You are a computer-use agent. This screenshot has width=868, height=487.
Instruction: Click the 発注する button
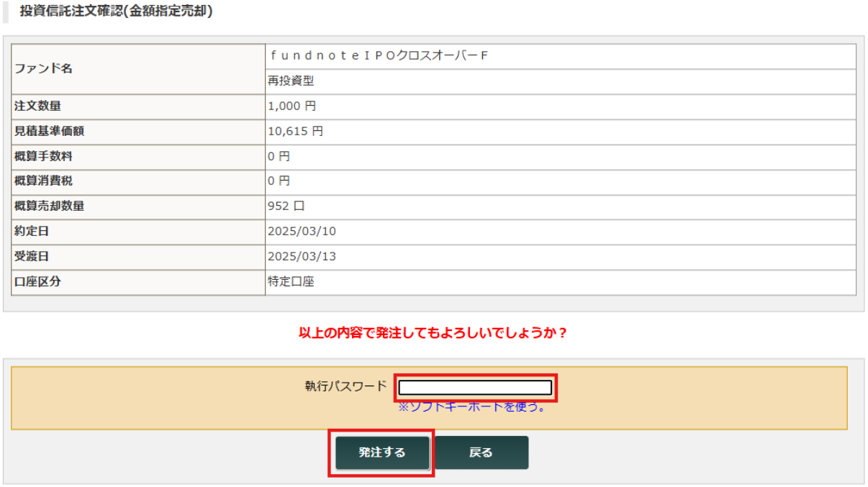pyautogui.click(x=382, y=452)
